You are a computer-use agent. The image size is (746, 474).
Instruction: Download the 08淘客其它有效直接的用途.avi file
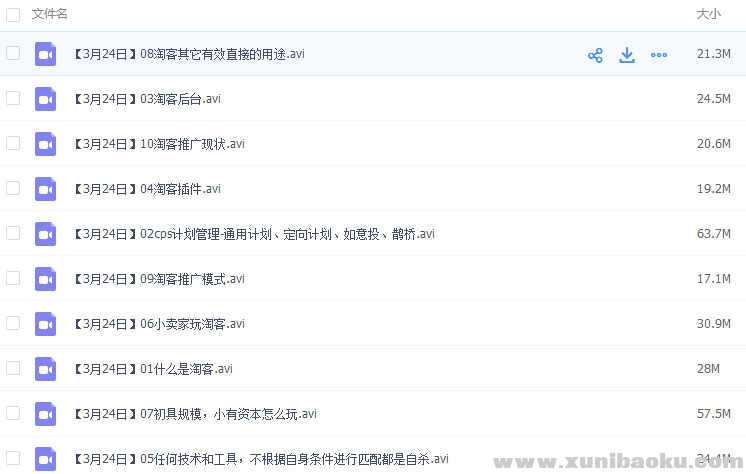point(627,55)
